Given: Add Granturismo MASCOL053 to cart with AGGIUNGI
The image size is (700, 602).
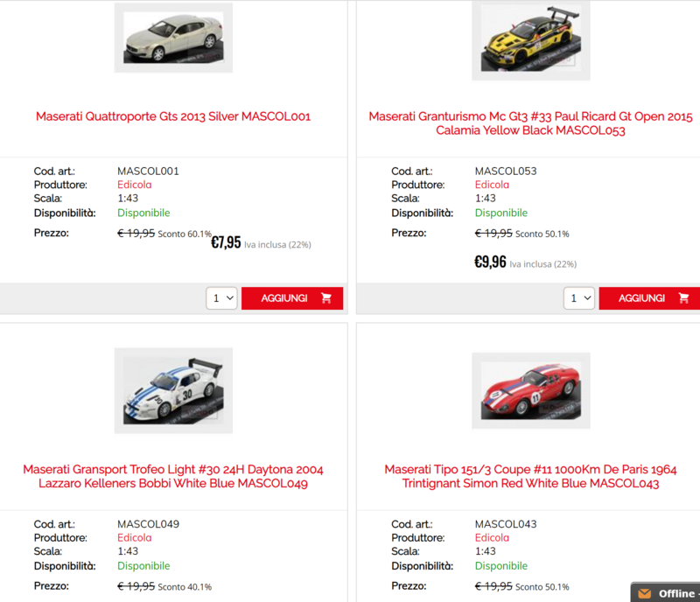Looking at the screenshot, I should pyautogui.click(x=649, y=297).
